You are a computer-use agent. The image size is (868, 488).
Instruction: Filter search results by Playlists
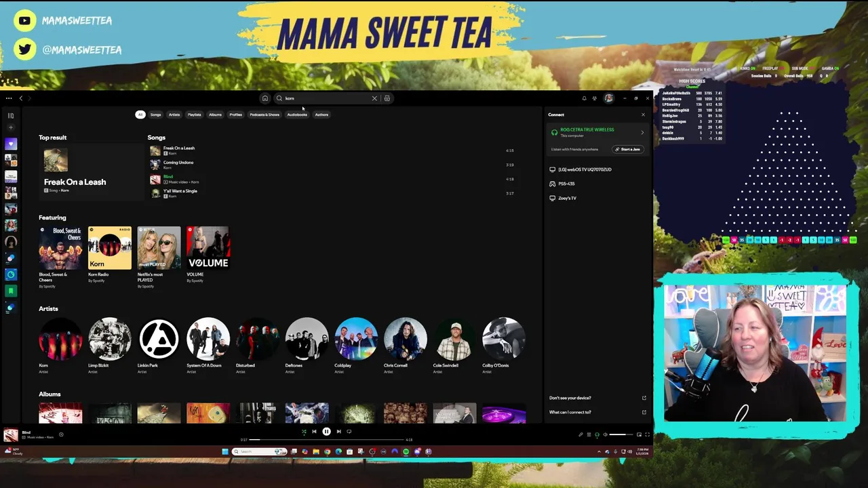point(195,115)
